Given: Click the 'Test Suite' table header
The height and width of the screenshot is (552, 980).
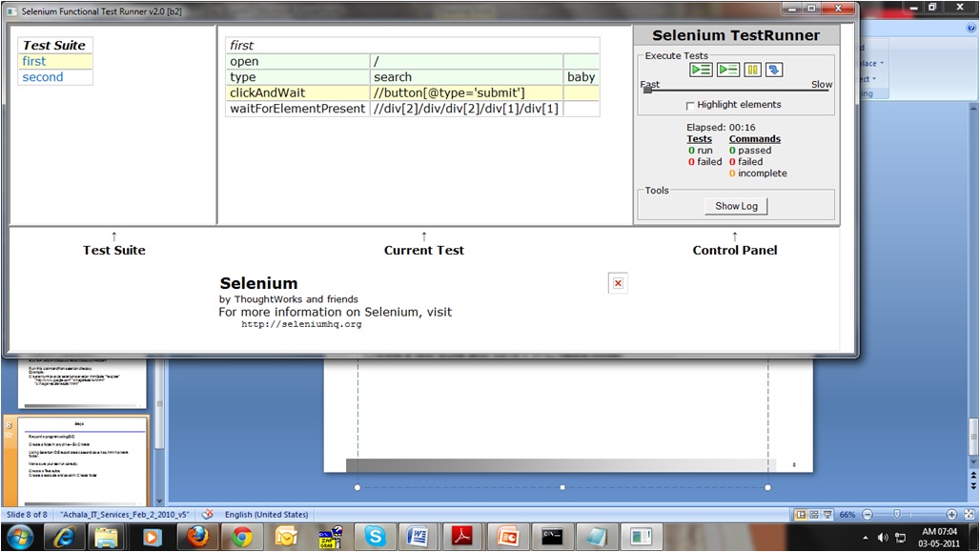Looking at the screenshot, I should click(54, 45).
